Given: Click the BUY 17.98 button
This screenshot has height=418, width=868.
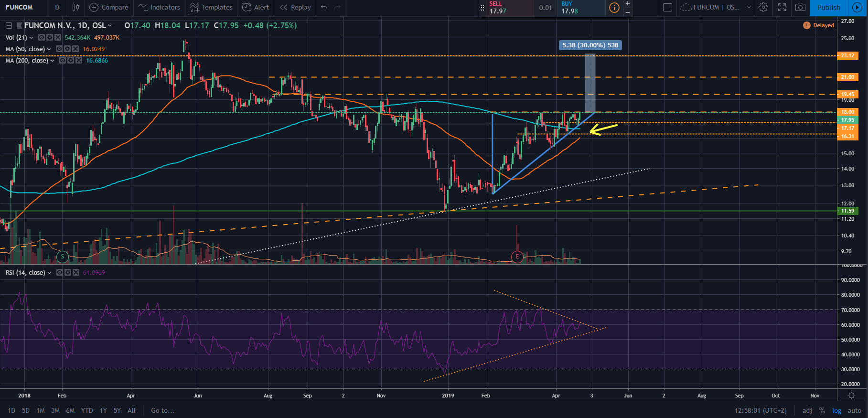Looking at the screenshot, I should 581,8.
